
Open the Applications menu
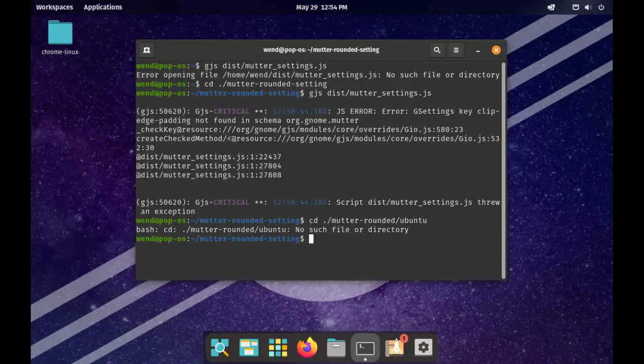[x=103, y=7]
